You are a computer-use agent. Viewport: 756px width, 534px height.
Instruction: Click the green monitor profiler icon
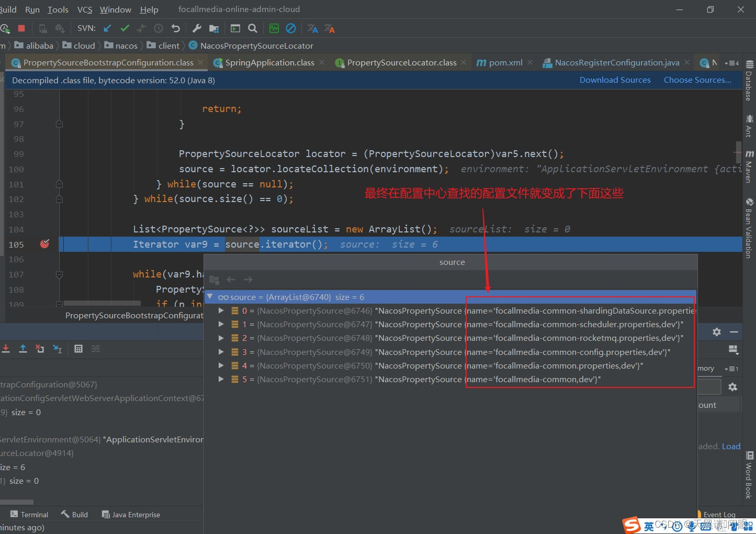(x=274, y=28)
